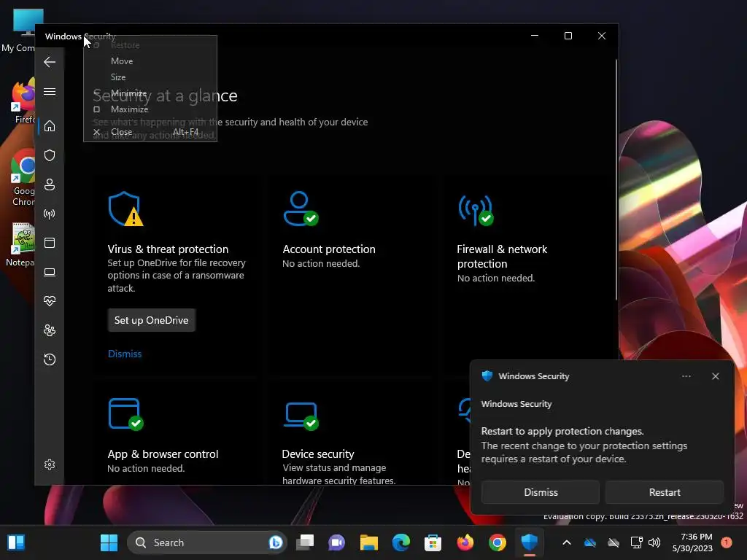The width and height of the screenshot is (747, 560).
Task: Open Firewall & network antenna icon in sidebar
Action: point(50,214)
